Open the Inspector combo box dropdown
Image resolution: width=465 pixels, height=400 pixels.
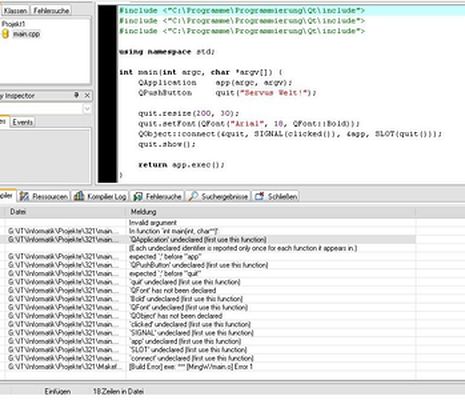tap(87, 109)
